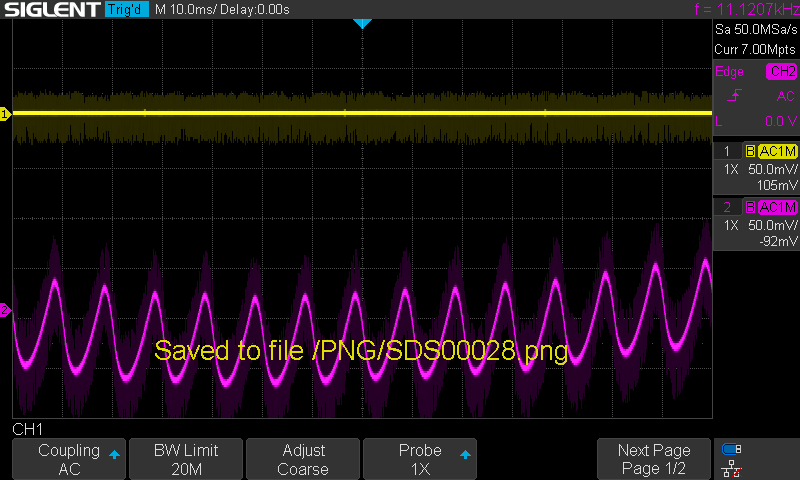Click channel 2 bandwidth limit B icon
The height and width of the screenshot is (480, 800).
[x=750, y=207]
